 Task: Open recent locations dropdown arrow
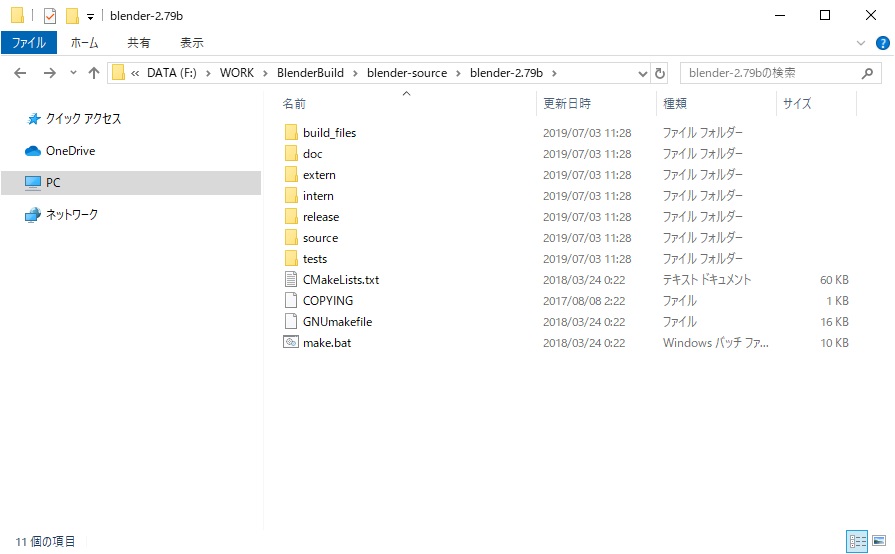[x=73, y=72]
